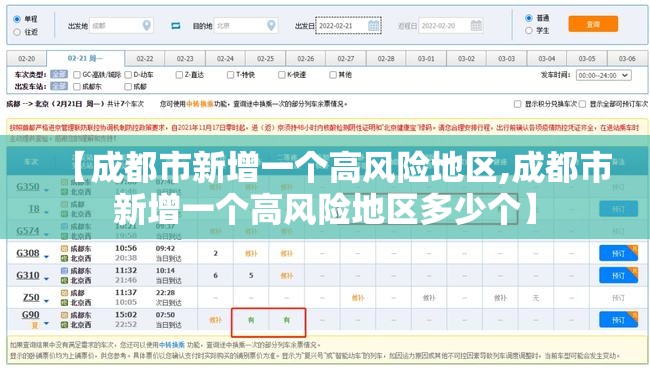This screenshot has height=374, width=650.
Task: Expand stops arrow beside G90
Action: (46, 323)
